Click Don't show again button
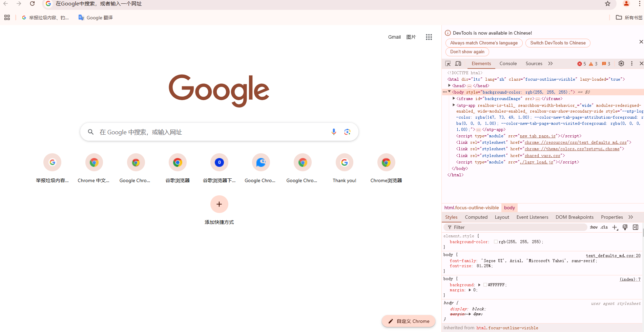 pos(467,52)
